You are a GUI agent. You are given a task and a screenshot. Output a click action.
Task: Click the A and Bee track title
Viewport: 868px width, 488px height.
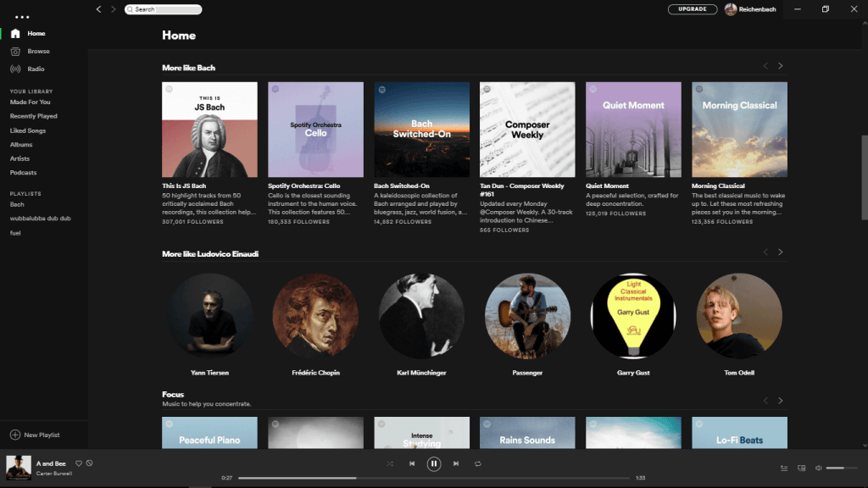pos(51,463)
